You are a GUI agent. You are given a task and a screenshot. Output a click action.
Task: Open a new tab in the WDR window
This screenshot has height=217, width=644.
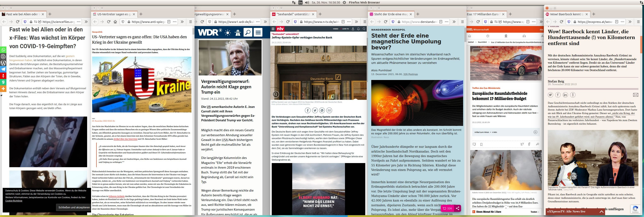(x=234, y=14)
